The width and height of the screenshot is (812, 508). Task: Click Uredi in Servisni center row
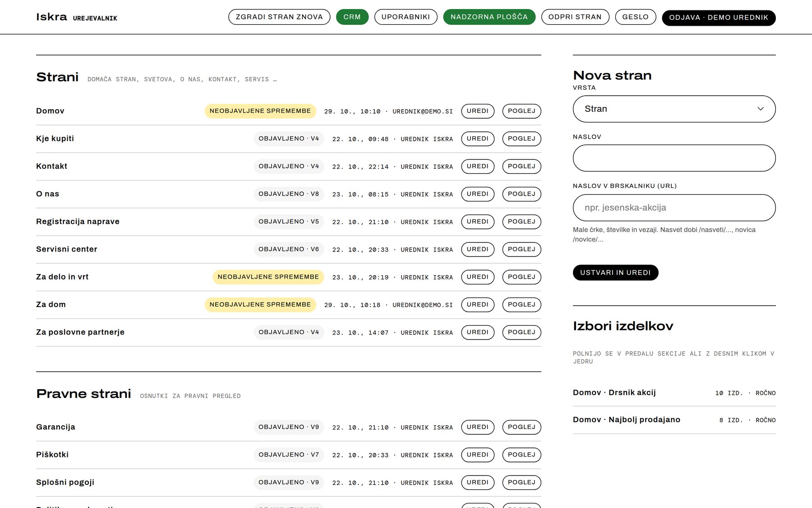pyautogui.click(x=478, y=249)
